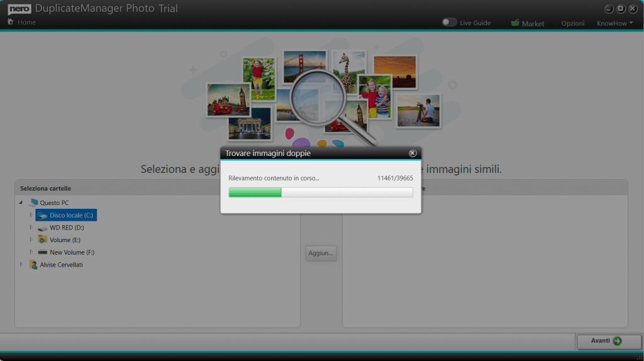Maximize the DuplicateManager window
This screenshot has height=361, width=644.
point(621,9)
